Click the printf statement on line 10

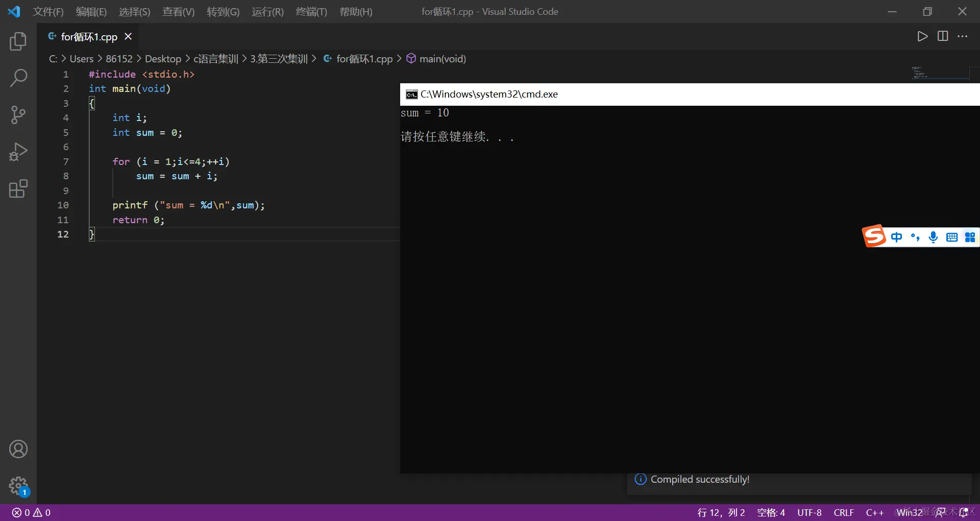pos(188,205)
